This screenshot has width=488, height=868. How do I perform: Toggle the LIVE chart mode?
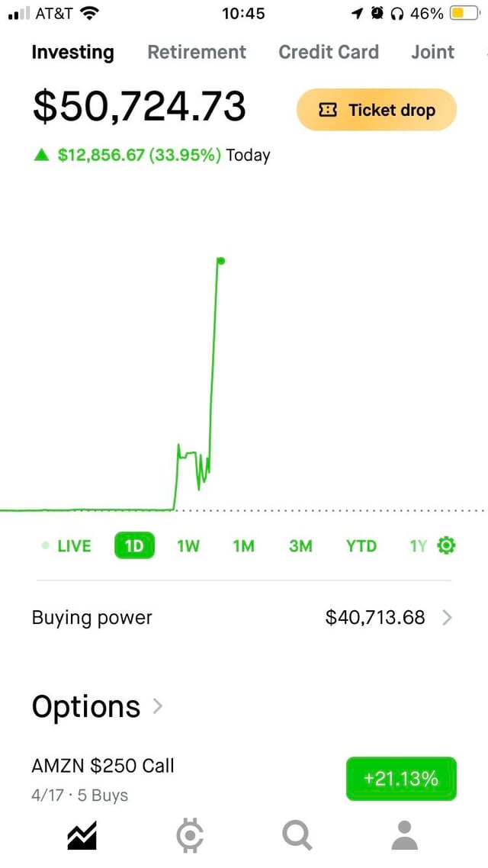[x=67, y=546]
